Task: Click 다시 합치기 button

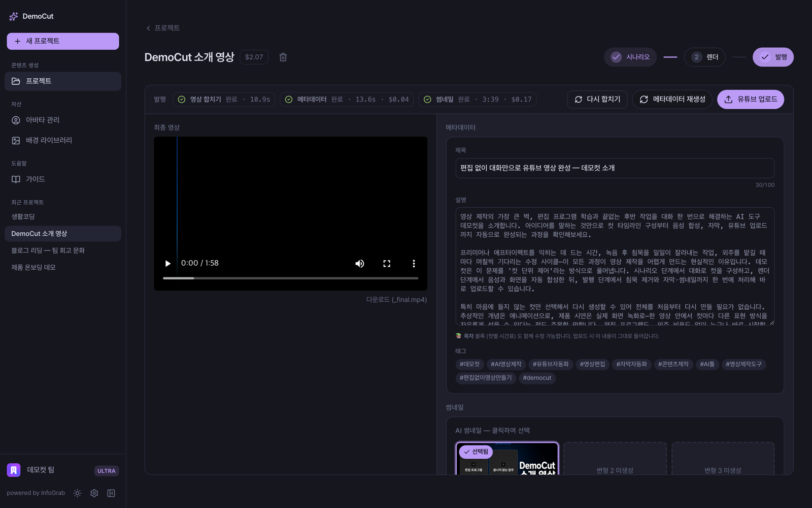Action: [x=597, y=100]
